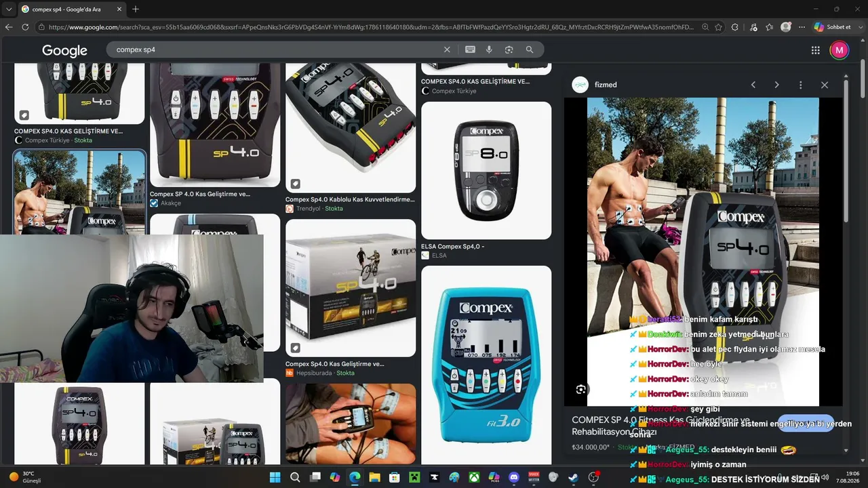
Task: Open the Akakçe Compex SP 4.0 thumbnail
Action: [x=215, y=125]
